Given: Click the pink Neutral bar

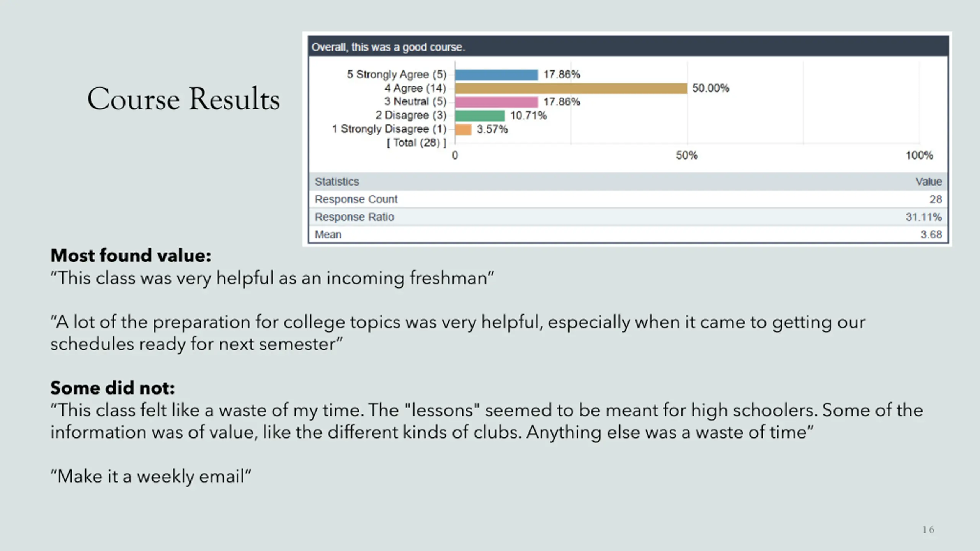Looking at the screenshot, I should 497,102.
